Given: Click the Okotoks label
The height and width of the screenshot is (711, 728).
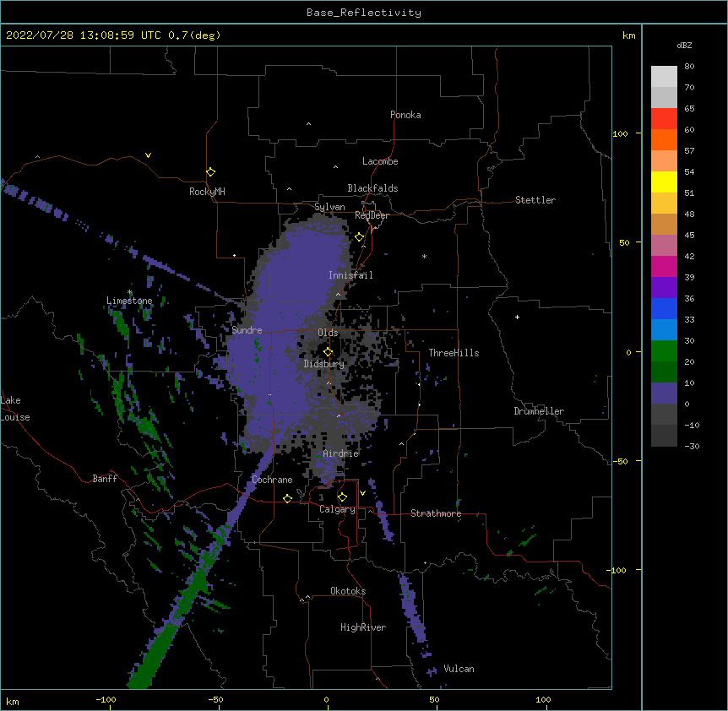Looking at the screenshot, I should coord(348,591).
